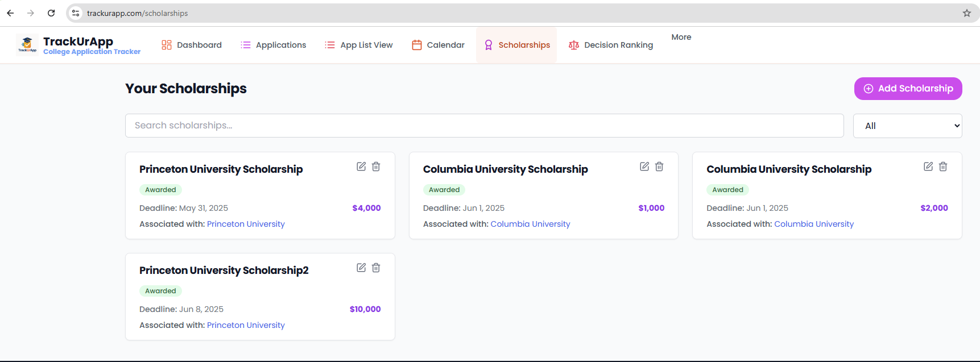Image resolution: width=980 pixels, height=362 pixels.
Task: Delete the Princeton University Scholarship2 card
Action: [x=376, y=268]
